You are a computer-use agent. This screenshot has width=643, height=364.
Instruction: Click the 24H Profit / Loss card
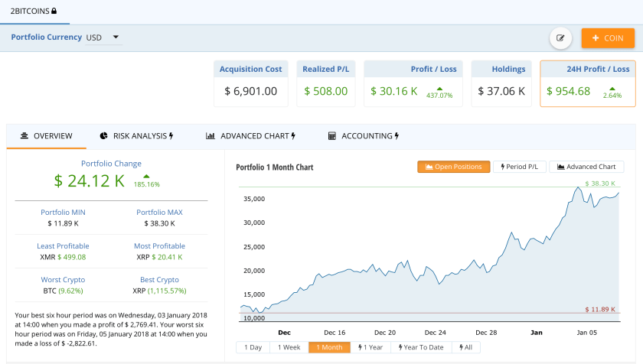[x=587, y=84]
